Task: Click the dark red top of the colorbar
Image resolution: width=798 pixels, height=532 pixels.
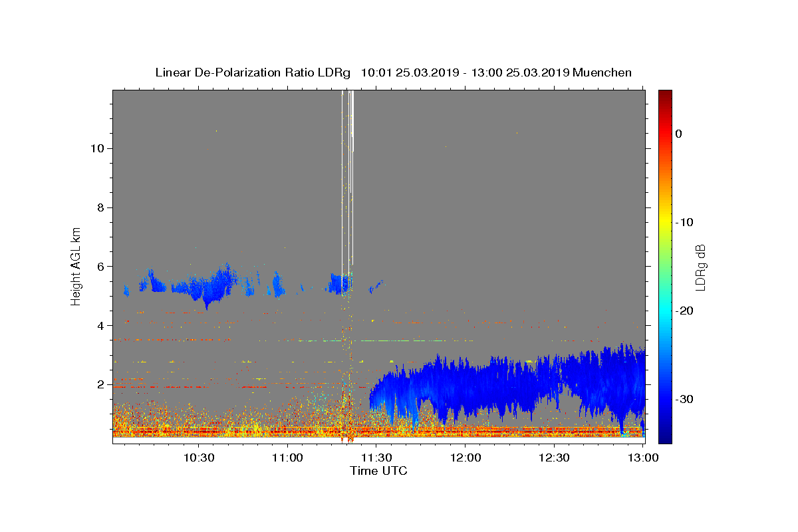Action: (665, 96)
